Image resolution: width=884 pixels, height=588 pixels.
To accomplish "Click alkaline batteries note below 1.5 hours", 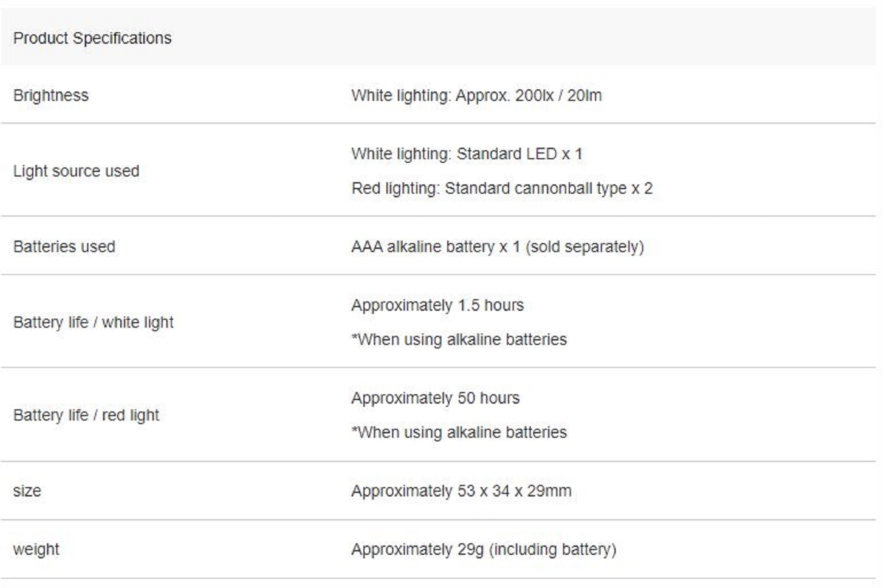I will point(459,340).
